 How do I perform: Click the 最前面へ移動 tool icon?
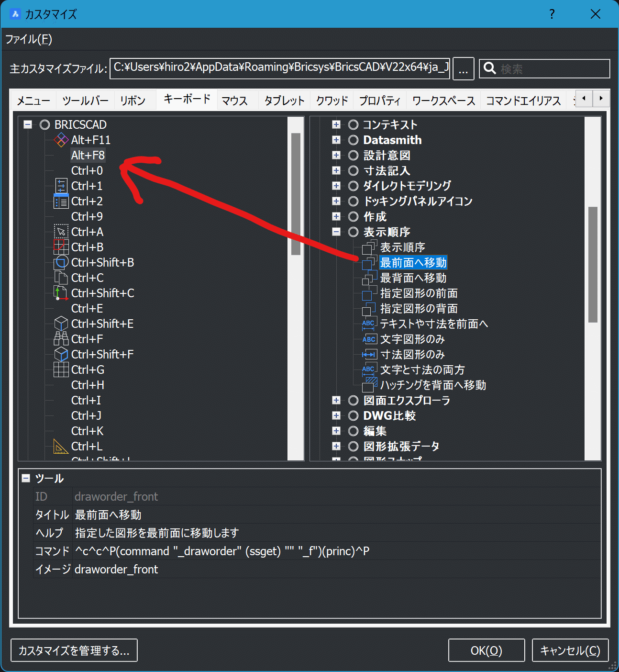click(x=369, y=262)
